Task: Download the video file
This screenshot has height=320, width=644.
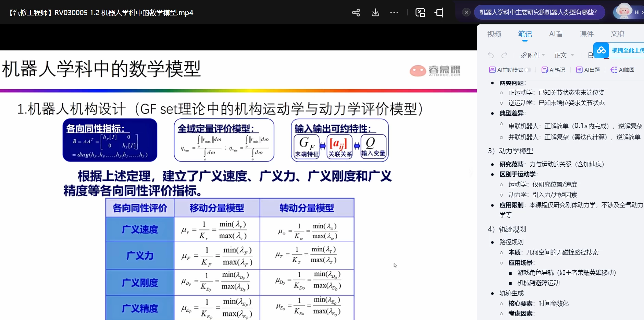Action: pos(375,12)
